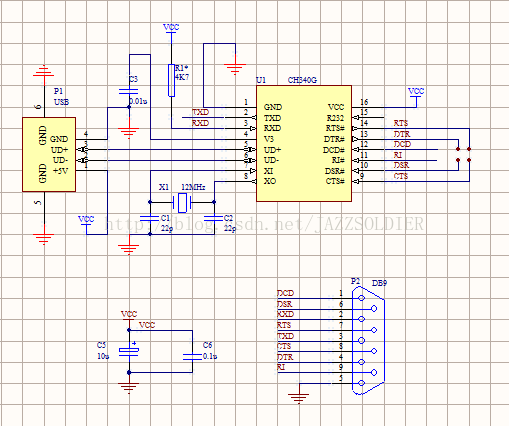Click RXD net label left of CH340G
The width and height of the screenshot is (509, 426).
coord(201,123)
